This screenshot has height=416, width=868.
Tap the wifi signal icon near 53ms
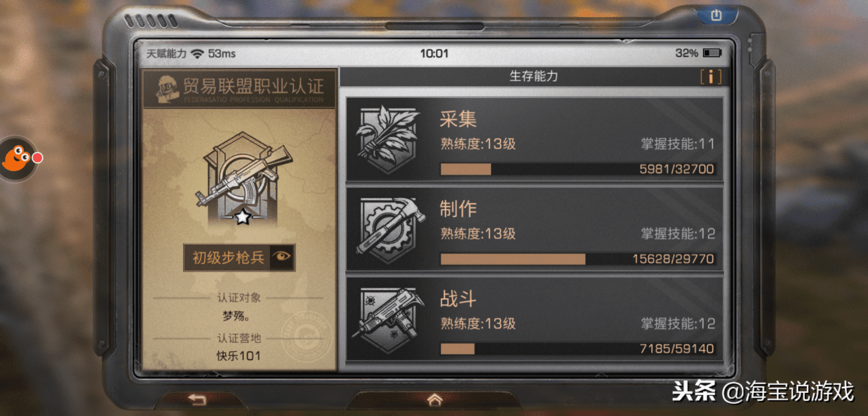coord(197,53)
